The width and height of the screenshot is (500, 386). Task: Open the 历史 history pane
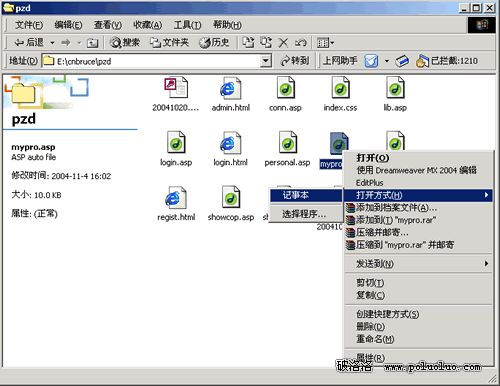click(x=214, y=43)
